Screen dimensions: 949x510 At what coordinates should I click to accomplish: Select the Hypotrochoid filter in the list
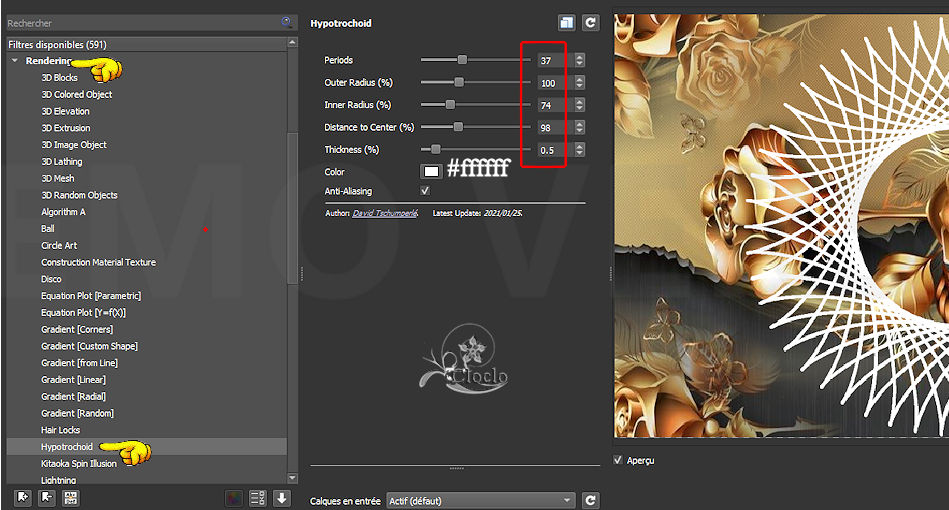coord(67,447)
